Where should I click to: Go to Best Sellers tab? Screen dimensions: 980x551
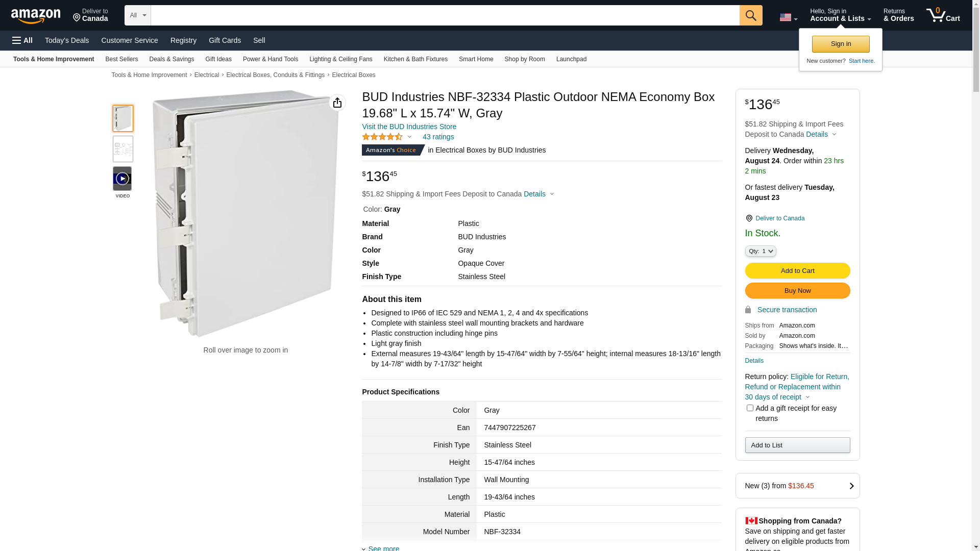pyautogui.click(x=121, y=59)
